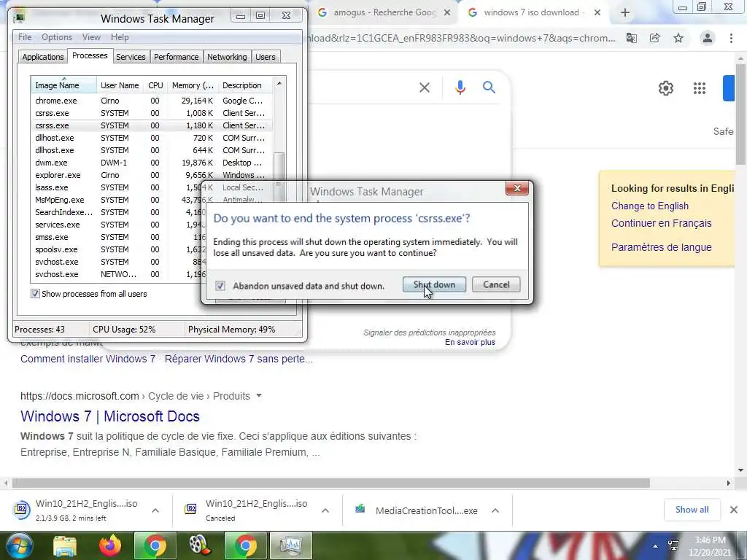The height and width of the screenshot is (560, 747).
Task: Switch to the Services tab
Action: tap(131, 57)
